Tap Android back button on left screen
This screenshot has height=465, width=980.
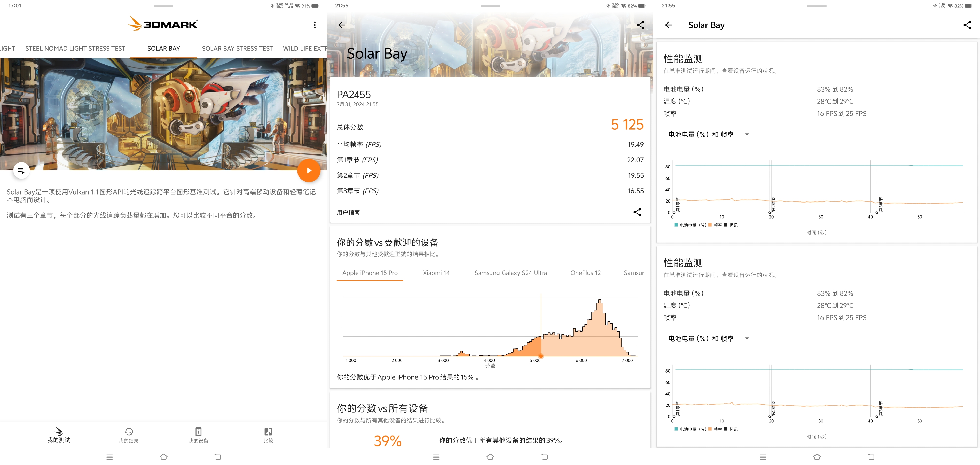click(x=218, y=457)
